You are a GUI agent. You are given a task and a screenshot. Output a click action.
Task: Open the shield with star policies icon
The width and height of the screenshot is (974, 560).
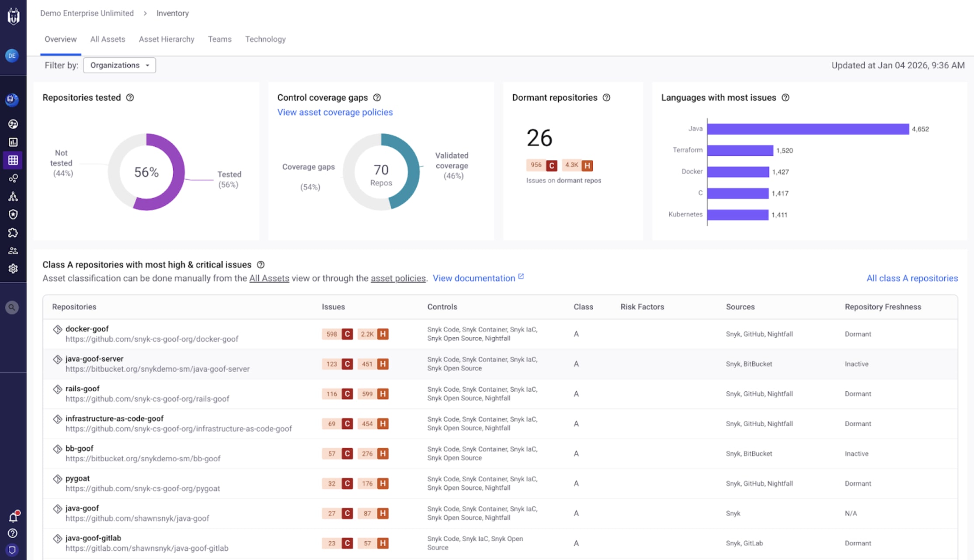coord(13,214)
